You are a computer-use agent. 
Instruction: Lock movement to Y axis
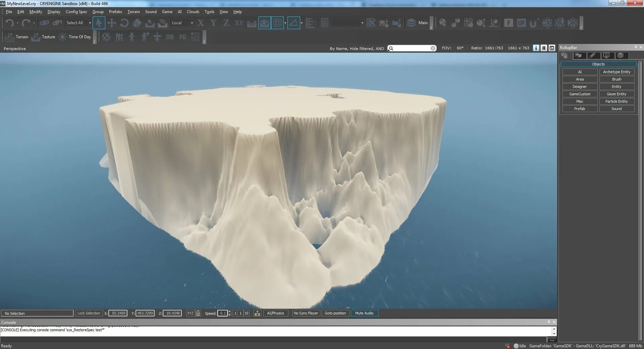213,23
